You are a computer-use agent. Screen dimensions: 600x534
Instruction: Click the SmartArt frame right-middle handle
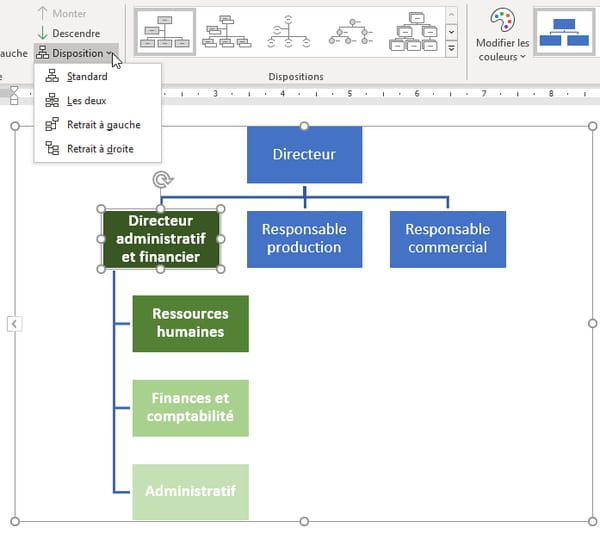coord(592,324)
